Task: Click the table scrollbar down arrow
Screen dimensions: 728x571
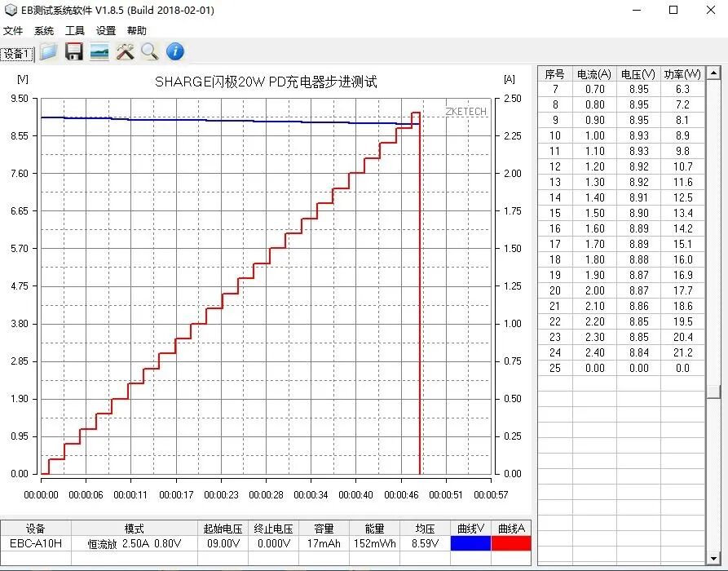Action: (713, 558)
